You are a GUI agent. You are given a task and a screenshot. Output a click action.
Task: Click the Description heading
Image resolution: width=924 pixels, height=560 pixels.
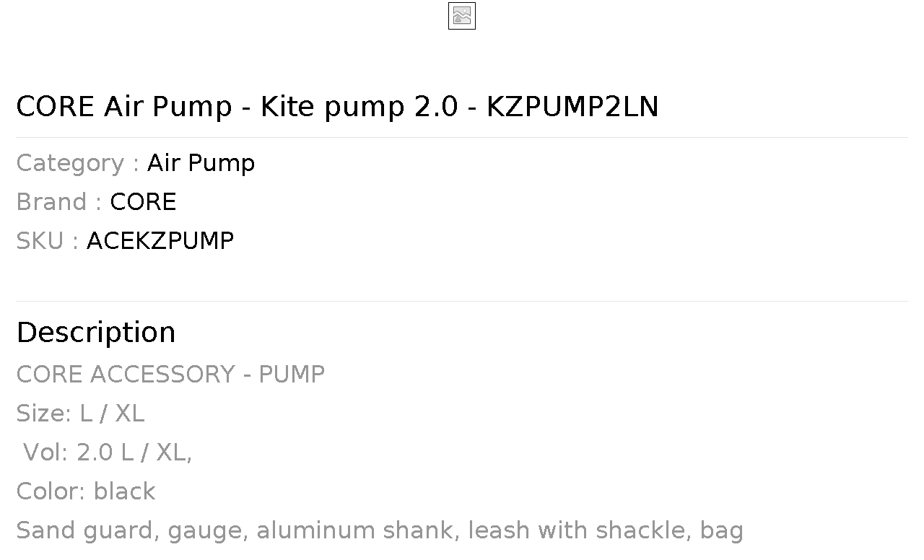click(x=96, y=333)
